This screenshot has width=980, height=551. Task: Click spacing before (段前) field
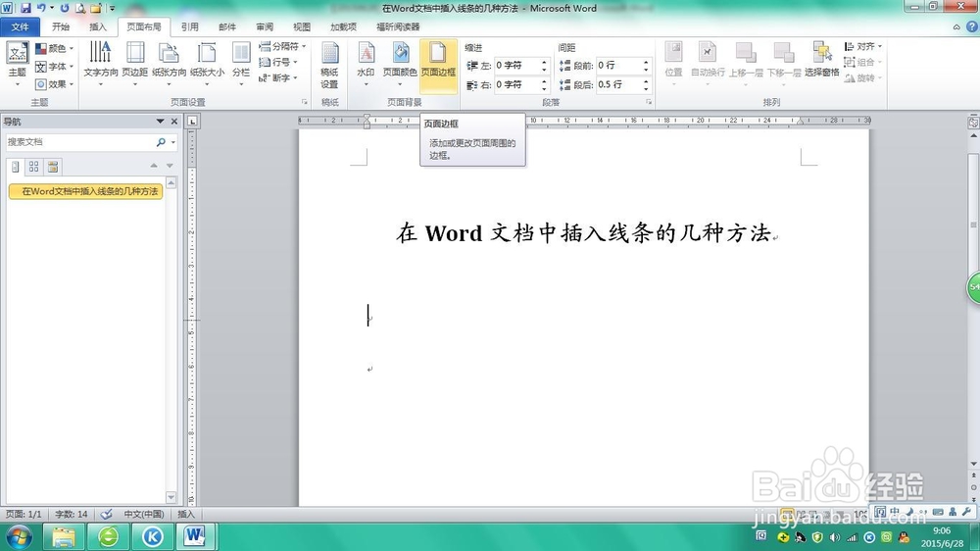pyautogui.click(x=617, y=65)
